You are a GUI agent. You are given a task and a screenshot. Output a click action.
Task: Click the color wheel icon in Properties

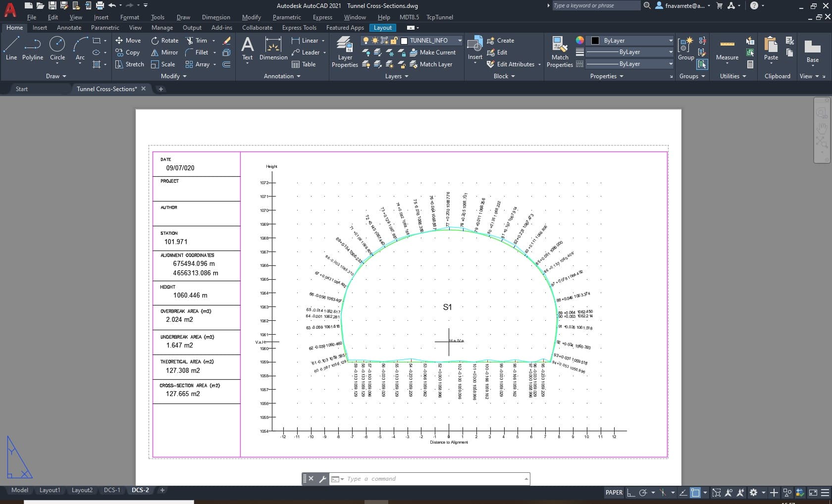click(580, 41)
